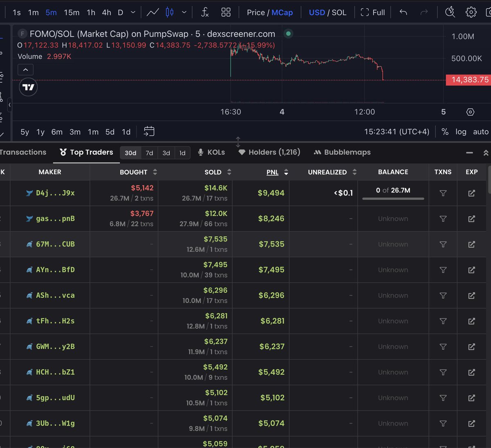Viewport: 491px width, 448px height.
Task: Click the panel resize handle between chart and table
Action: coord(238,142)
